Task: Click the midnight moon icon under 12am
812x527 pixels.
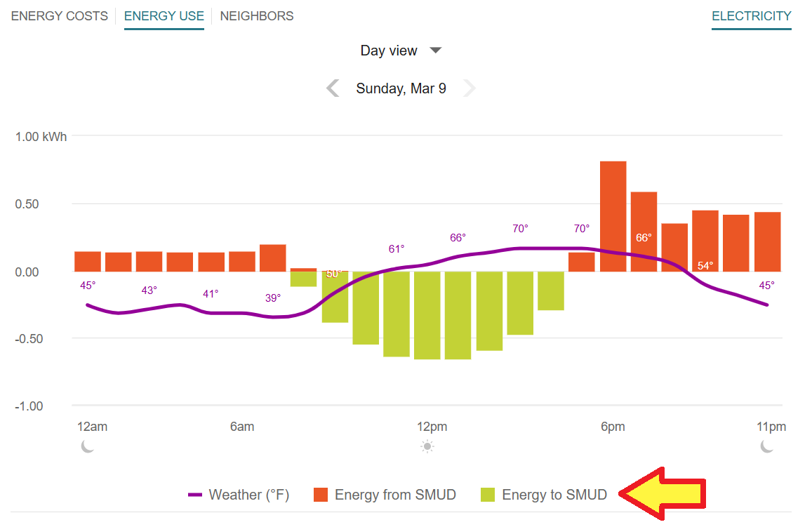Action: point(88,446)
